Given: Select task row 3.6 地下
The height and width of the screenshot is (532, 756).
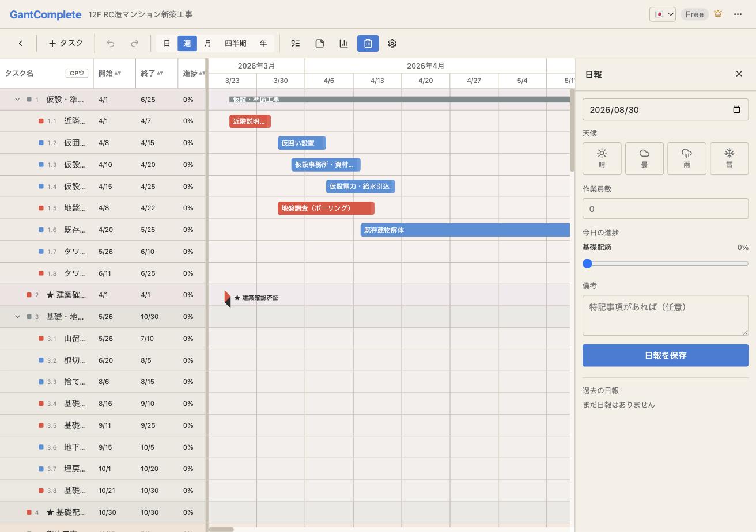Looking at the screenshot, I should [103, 447].
